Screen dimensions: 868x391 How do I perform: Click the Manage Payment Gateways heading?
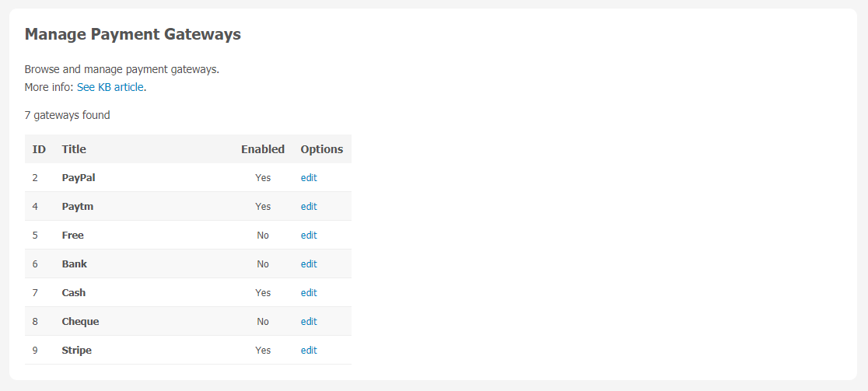click(x=133, y=34)
